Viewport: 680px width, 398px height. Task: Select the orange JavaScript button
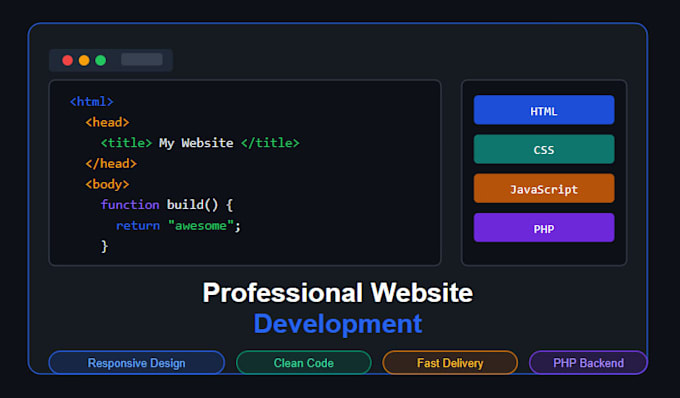[x=544, y=189]
